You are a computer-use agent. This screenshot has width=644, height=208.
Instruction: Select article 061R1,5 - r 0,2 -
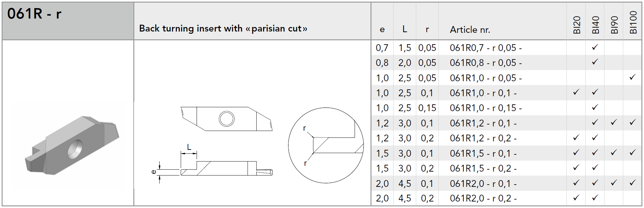point(483,168)
